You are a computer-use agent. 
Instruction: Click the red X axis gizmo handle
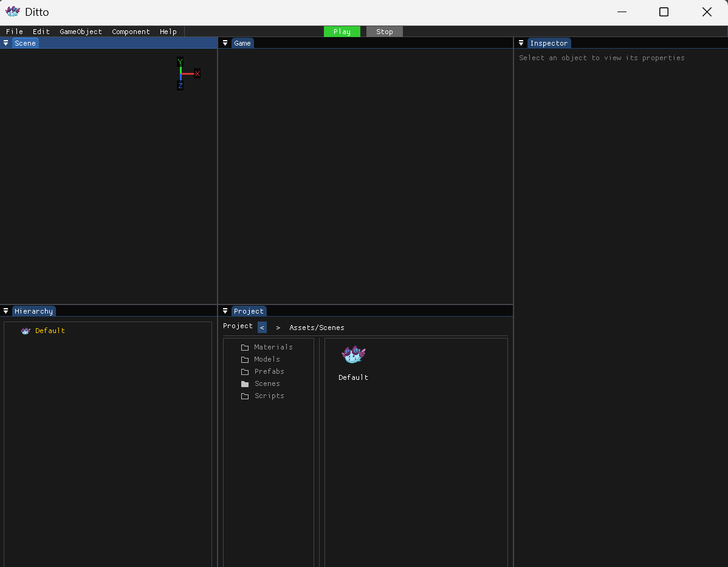point(197,74)
